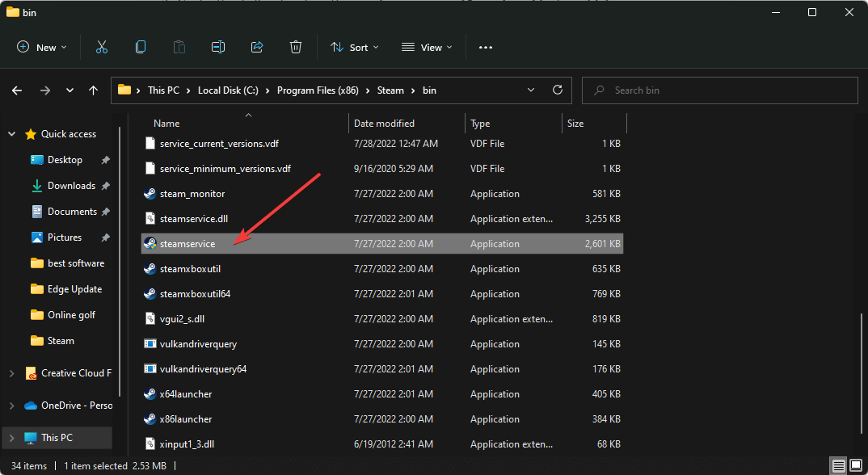The image size is (868, 475).
Task: Click the x64launcher Steam icon
Action: pyautogui.click(x=150, y=393)
